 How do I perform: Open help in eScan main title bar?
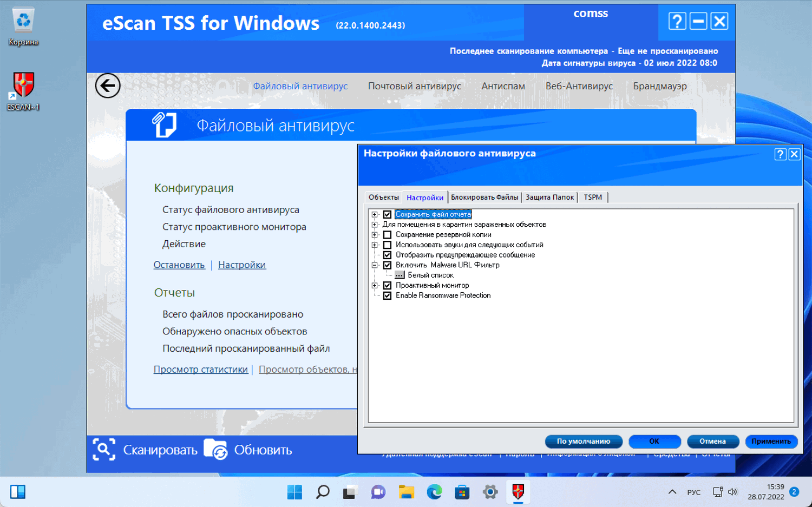click(x=677, y=21)
